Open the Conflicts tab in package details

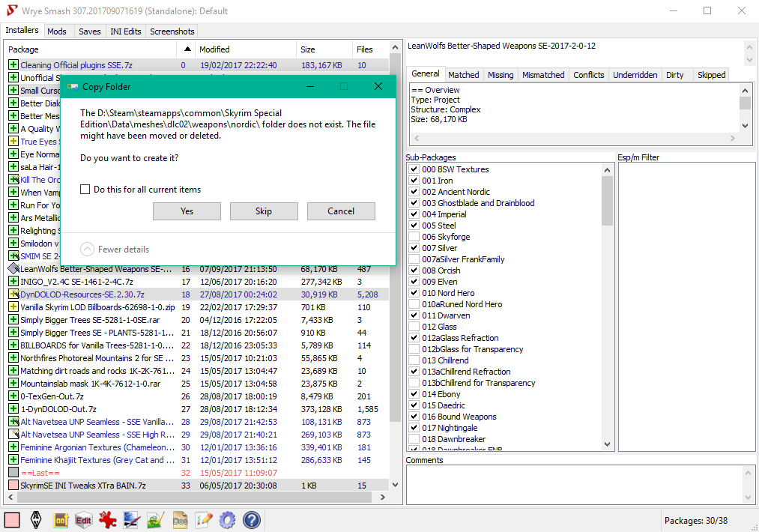[x=589, y=74]
